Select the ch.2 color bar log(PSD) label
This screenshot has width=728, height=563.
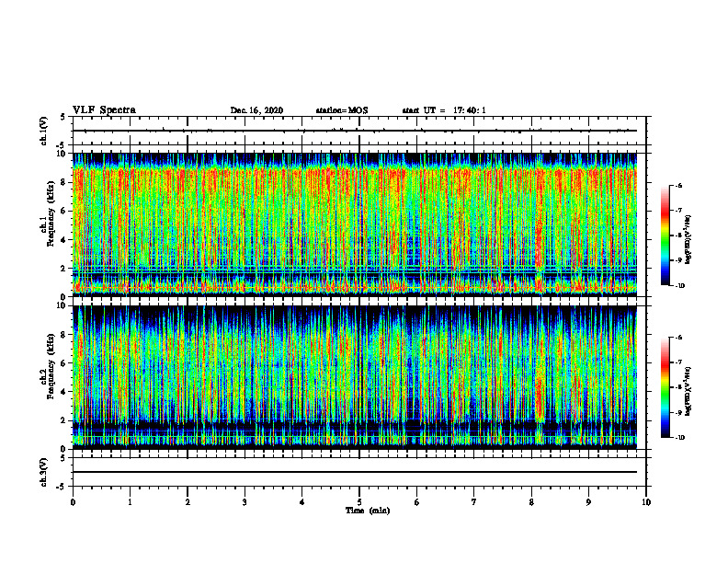[x=688, y=391]
